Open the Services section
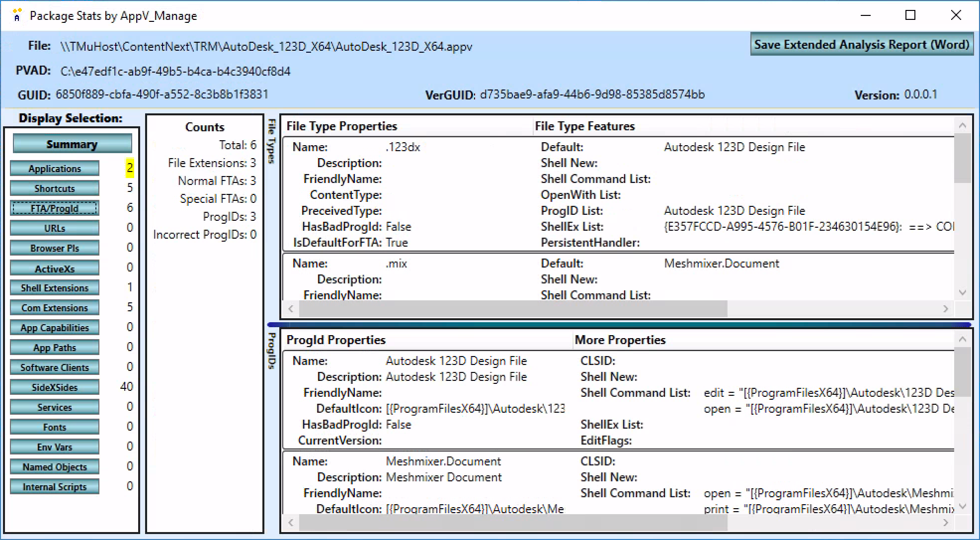This screenshot has height=540, width=980. pos(55,407)
